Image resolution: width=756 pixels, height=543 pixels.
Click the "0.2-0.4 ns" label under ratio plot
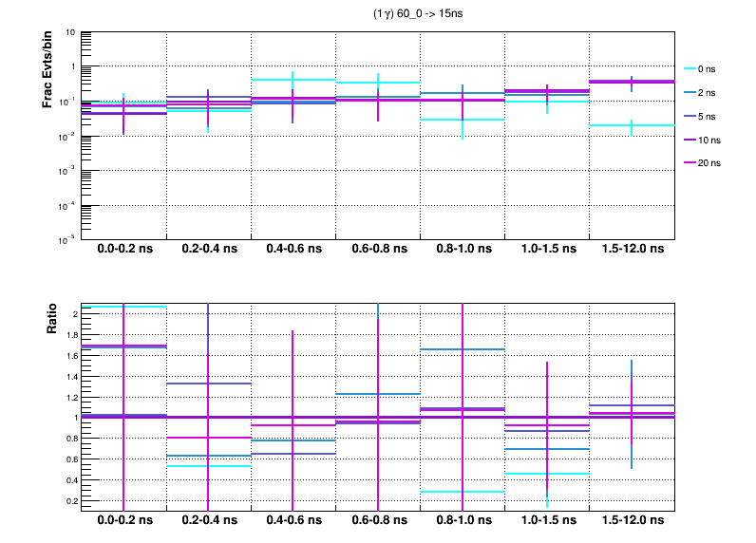[209, 521]
